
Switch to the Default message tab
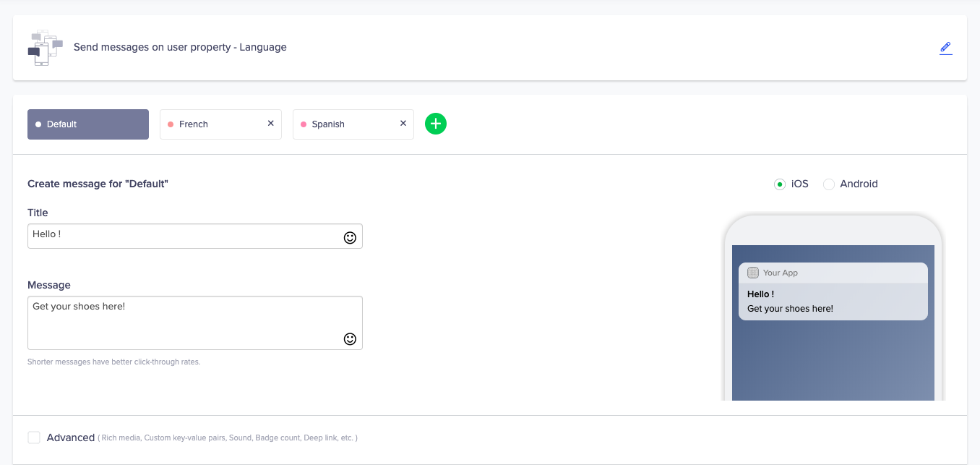88,124
